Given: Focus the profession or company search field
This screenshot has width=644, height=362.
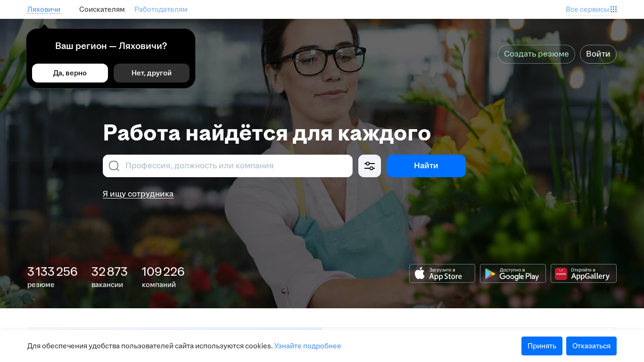Looking at the screenshot, I should point(236,166).
